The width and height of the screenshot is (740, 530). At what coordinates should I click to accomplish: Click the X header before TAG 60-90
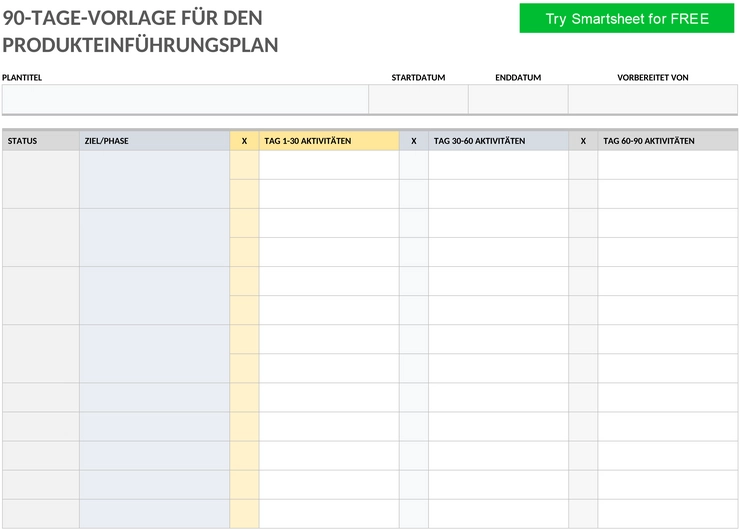point(583,141)
